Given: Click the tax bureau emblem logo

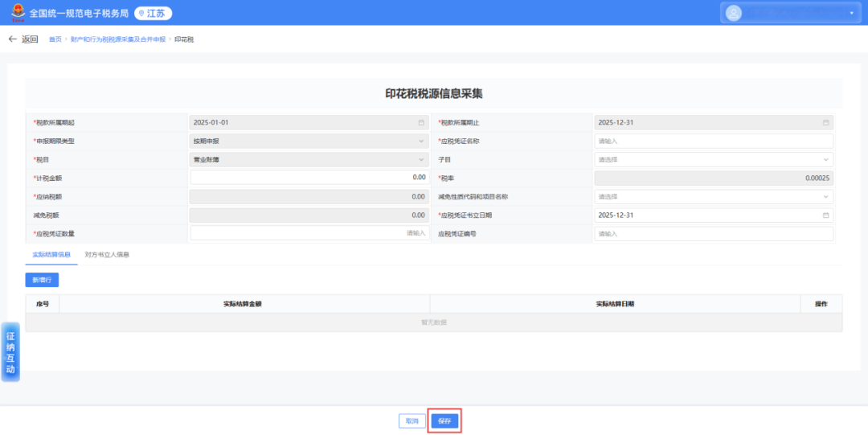Looking at the screenshot, I should [x=17, y=13].
